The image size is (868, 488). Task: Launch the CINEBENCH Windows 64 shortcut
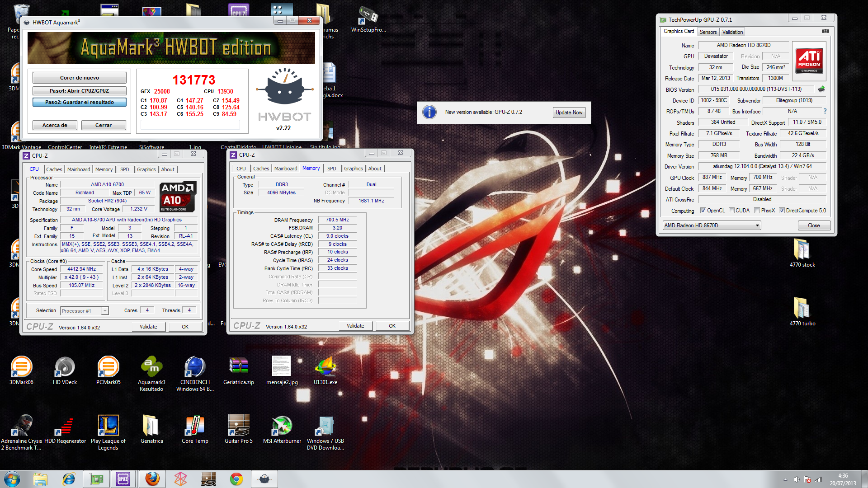tap(195, 374)
